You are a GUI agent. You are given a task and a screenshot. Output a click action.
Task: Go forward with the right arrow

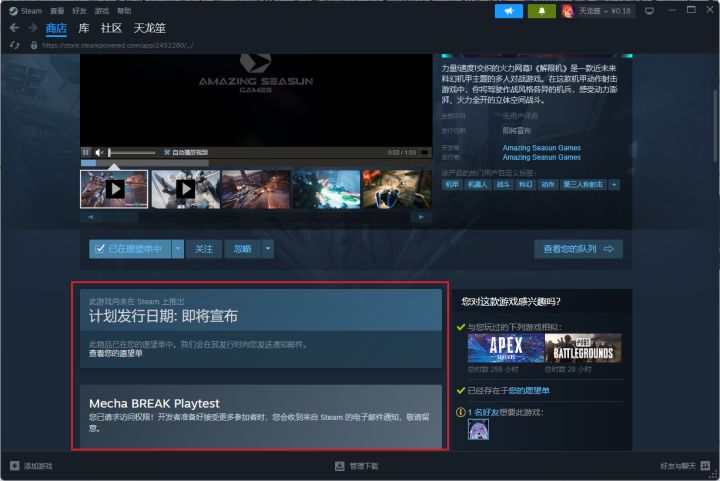click(33, 28)
